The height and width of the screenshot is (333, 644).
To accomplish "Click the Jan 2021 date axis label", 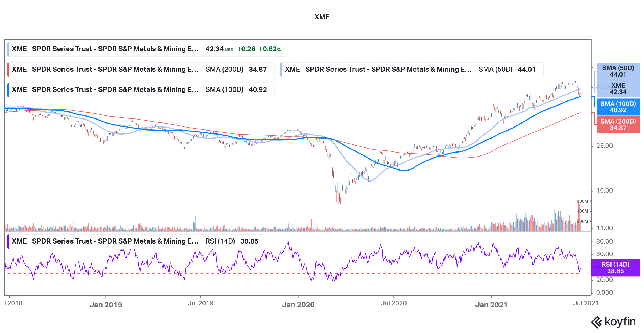I will [x=491, y=305].
